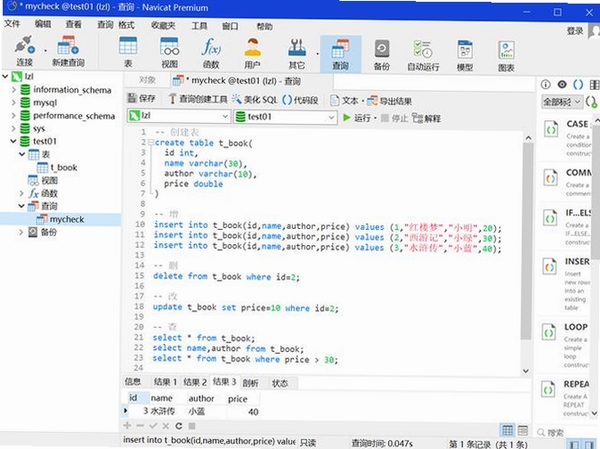Select the 查询 query toolbar icon
This screenshot has height=449, width=600.
[340, 54]
